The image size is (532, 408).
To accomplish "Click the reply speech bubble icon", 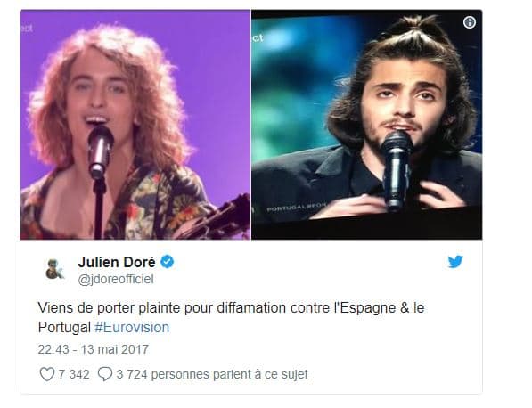I will click(x=105, y=374).
